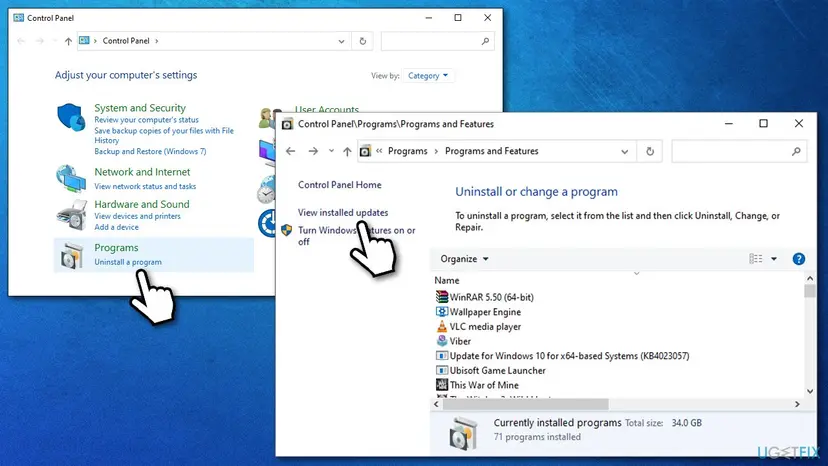This screenshot has height=466, width=828.
Task: Click Turn Windows features on or off
Action: pyautogui.click(x=356, y=236)
